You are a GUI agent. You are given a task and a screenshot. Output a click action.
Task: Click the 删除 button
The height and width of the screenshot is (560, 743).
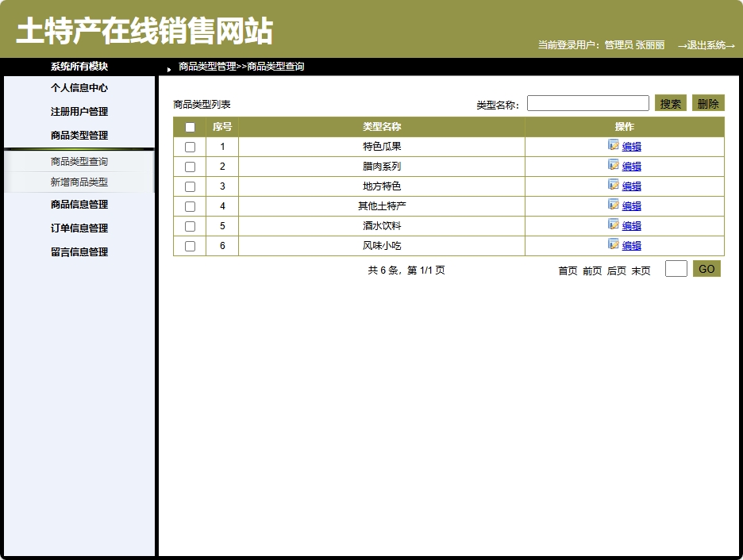click(707, 102)
